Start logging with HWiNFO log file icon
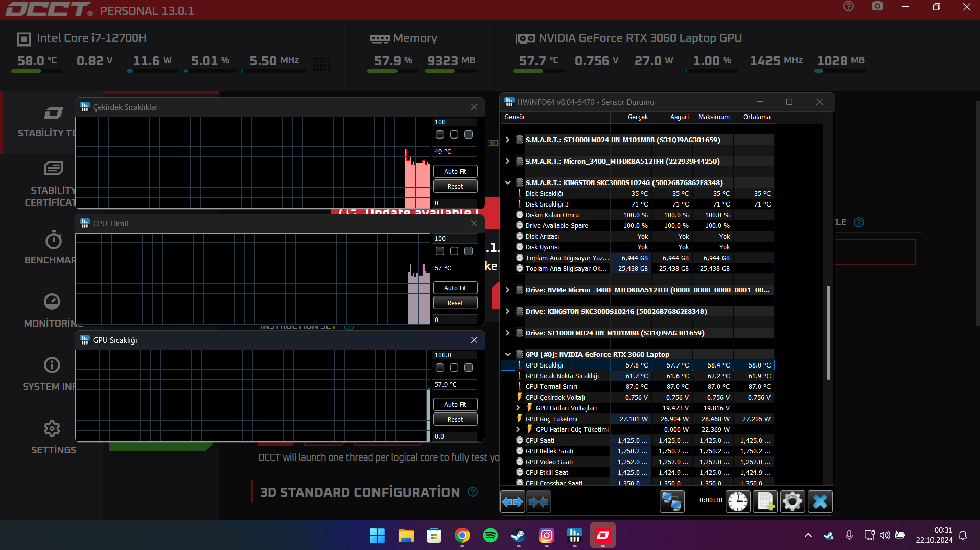The width and height of the screenshot is (980, 550). point(765,501)
